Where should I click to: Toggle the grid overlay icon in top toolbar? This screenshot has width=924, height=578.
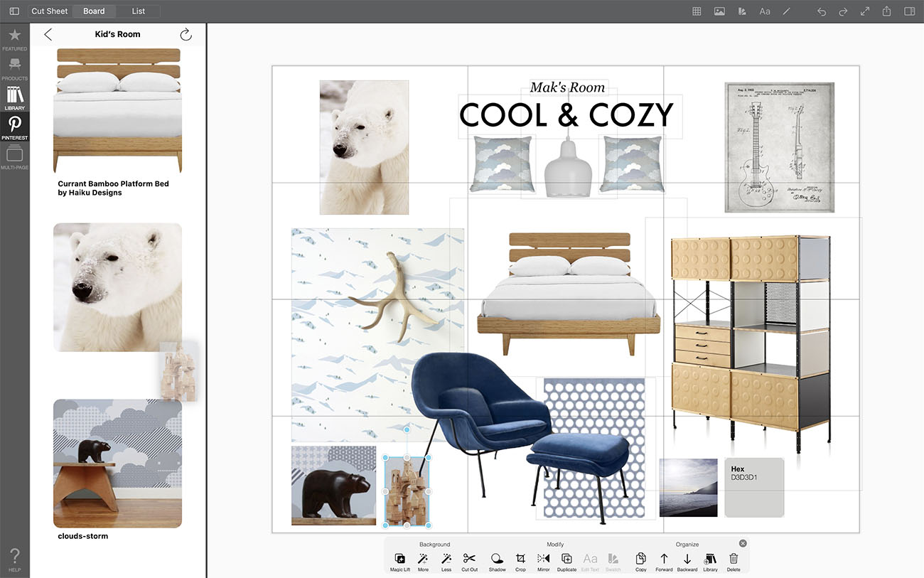(x=697, y=11)
